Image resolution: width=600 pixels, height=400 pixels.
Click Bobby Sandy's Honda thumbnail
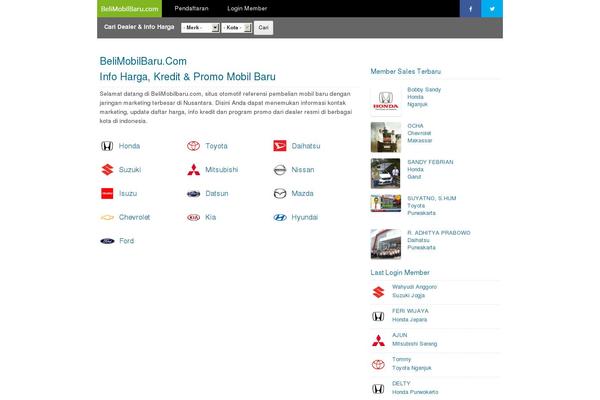[386, 101]
